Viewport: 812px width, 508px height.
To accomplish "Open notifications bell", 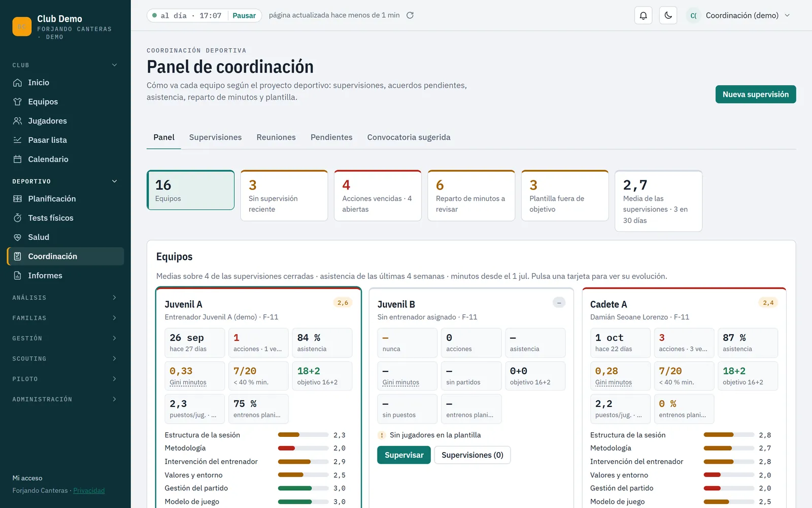I will 643,15.
